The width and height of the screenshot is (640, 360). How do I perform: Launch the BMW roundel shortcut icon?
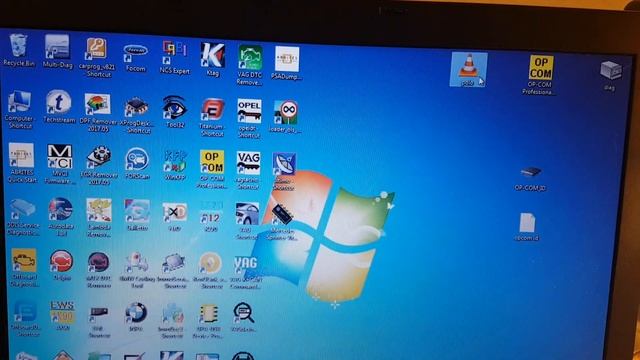(x=136, y=313)
